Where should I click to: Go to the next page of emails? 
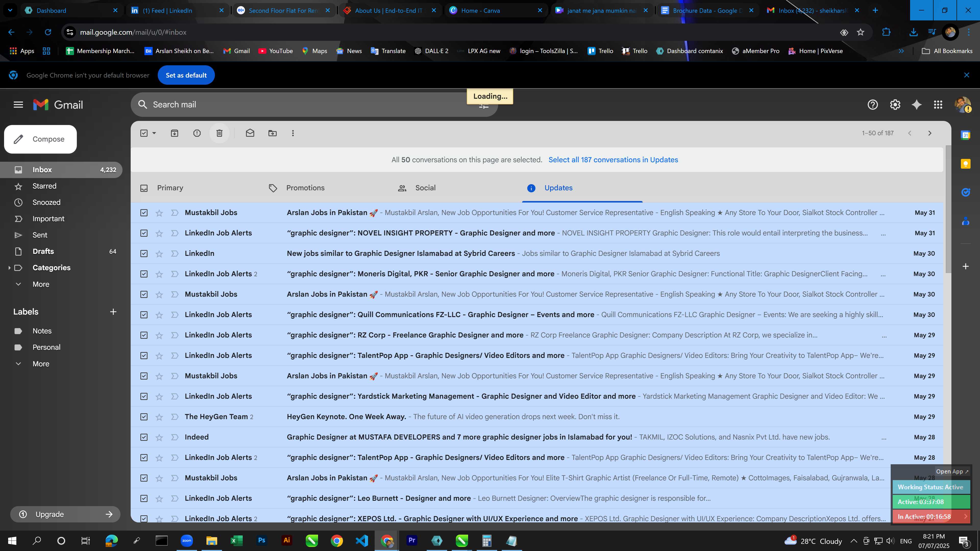coord(930,133)
